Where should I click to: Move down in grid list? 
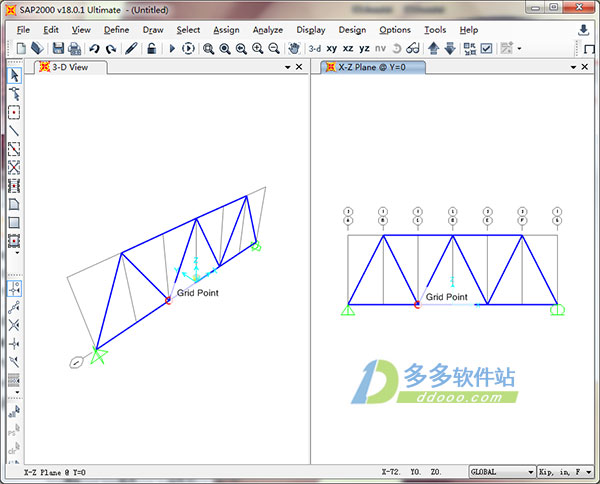click(x=450, y=49)
